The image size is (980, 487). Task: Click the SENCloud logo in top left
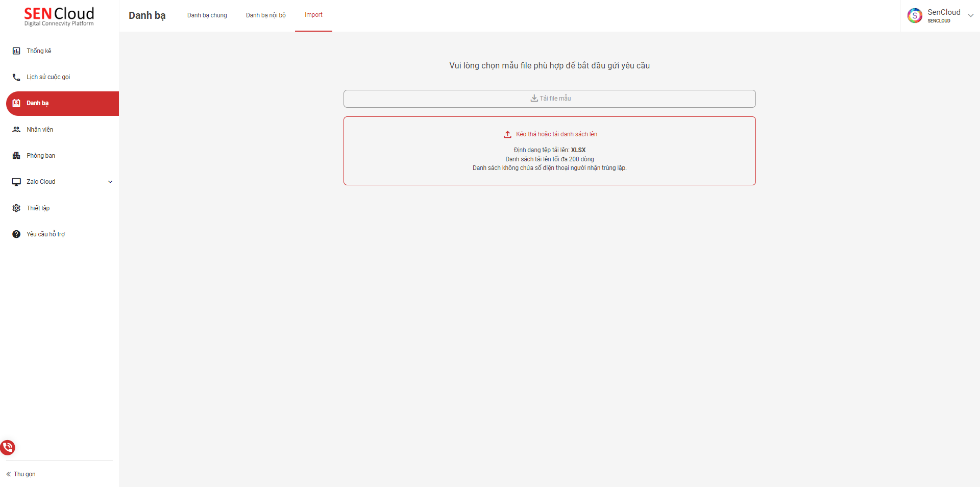tap(59, 16)
